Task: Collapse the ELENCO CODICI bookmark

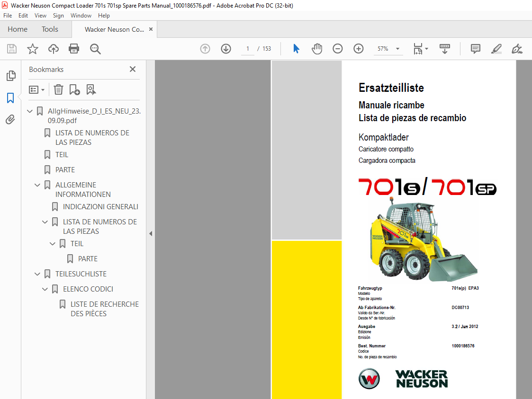Action: pyautogui.click(x=45, y=289)
